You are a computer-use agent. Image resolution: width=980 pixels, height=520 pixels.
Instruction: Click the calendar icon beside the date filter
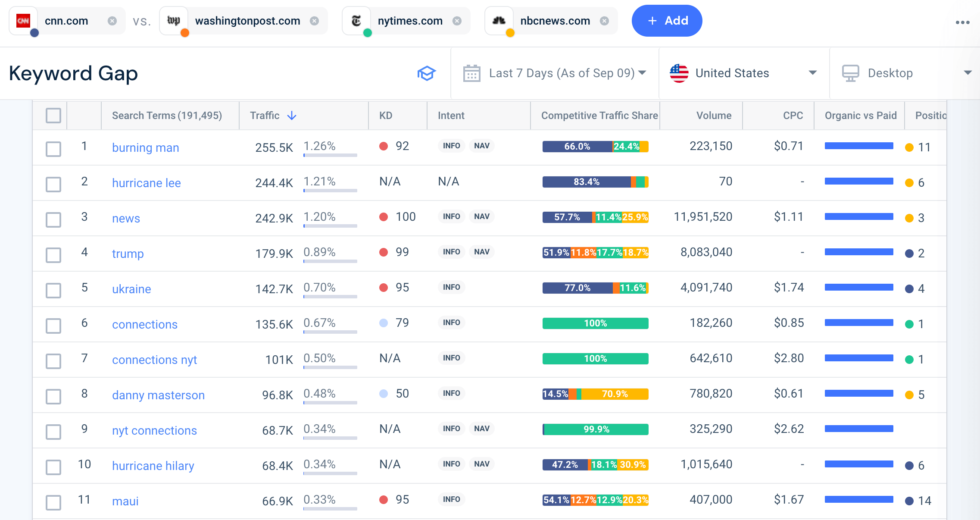[x=472, y=73]
